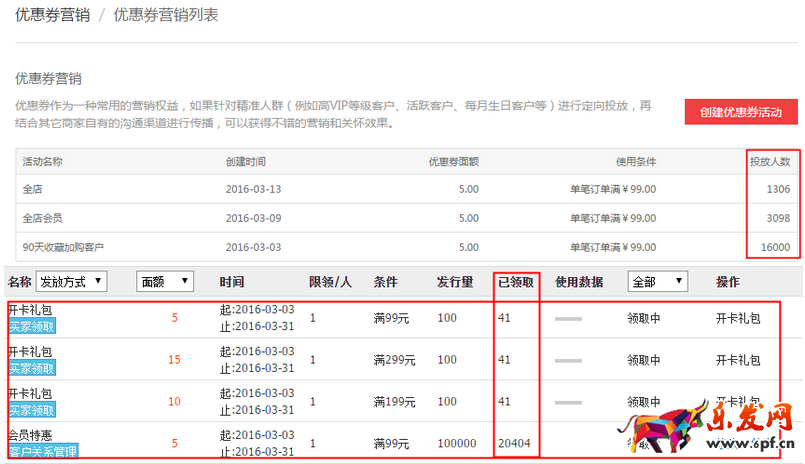Open the 发放方式 dropdown filter
The width and height of the screenshot is (805, 464).
click(x=72, y=283)
